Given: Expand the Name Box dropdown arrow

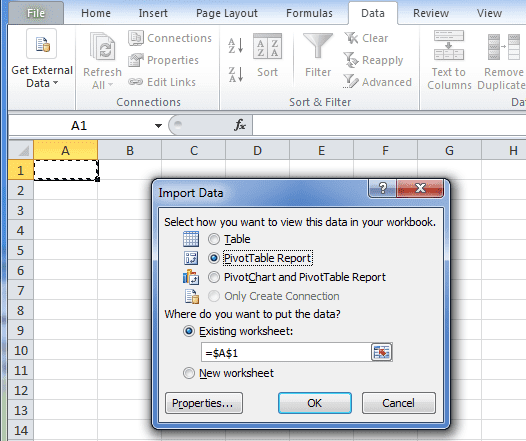Looking at the screenshot, I should pyautogui.click(x=158, y=126).
